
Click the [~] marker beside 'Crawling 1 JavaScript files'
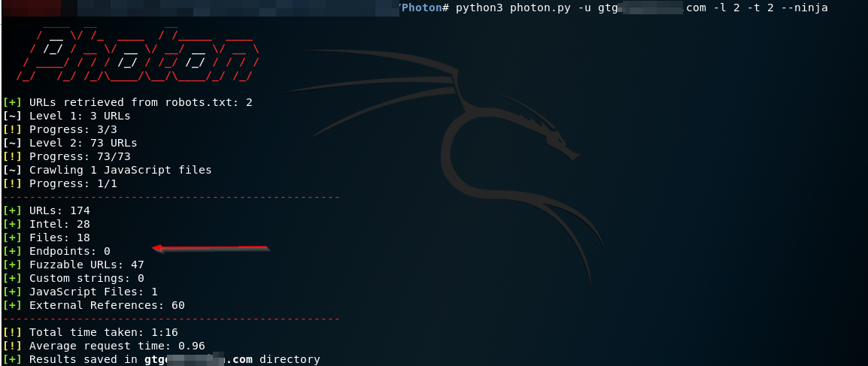[13, 170]
